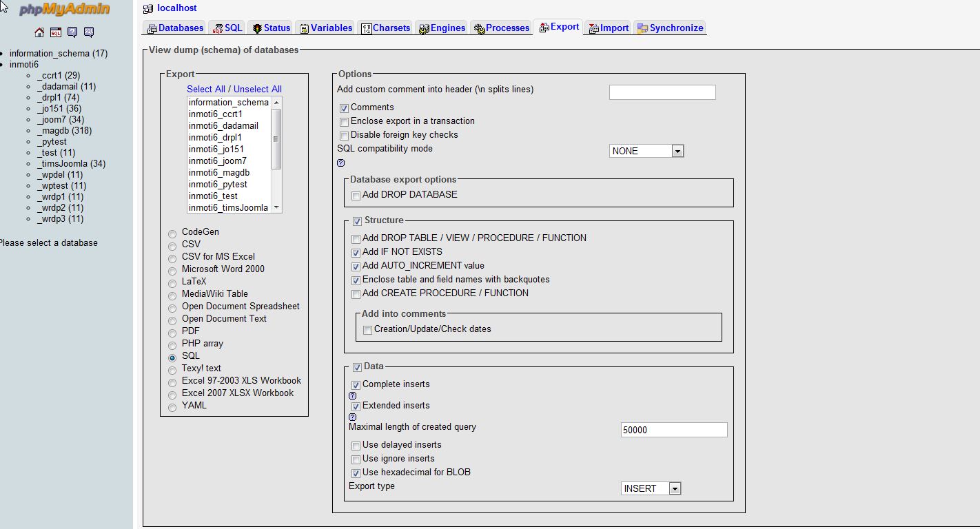Open information_schema (17) in sidebar
Viewport: 980px width, 529px height.
59,54
